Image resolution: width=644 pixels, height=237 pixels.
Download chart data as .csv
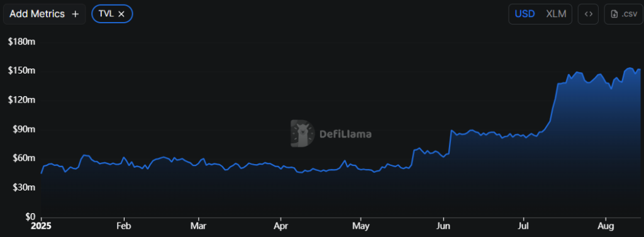coord(623,14)
